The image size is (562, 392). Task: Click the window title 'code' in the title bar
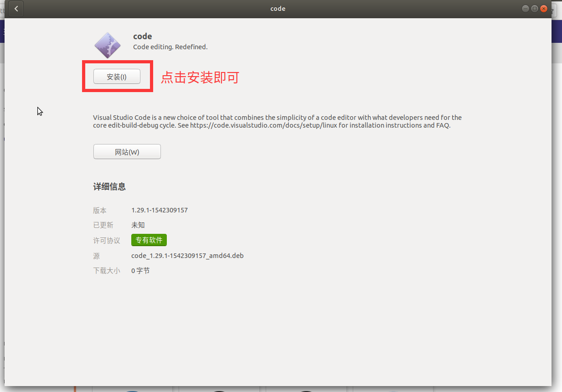tap(278, 9)
